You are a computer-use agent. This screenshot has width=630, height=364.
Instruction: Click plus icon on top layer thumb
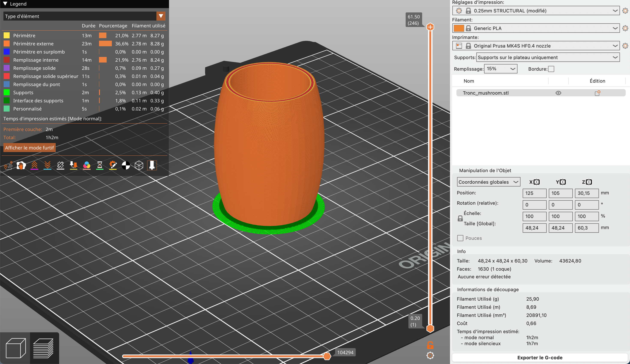click(x=430, y=27)
